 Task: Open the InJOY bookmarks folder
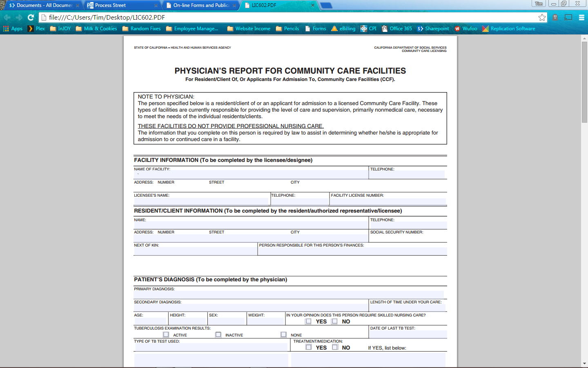(60, 29)
